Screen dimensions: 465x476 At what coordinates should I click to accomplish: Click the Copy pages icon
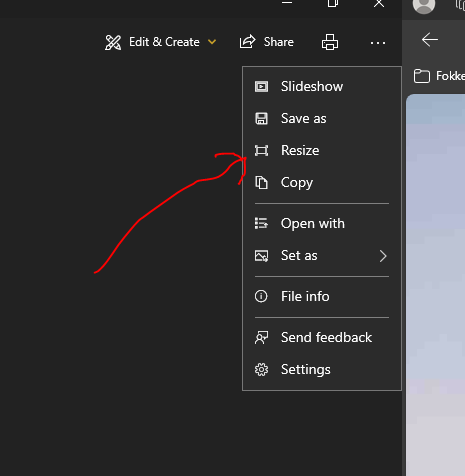[x=261, y=183]
